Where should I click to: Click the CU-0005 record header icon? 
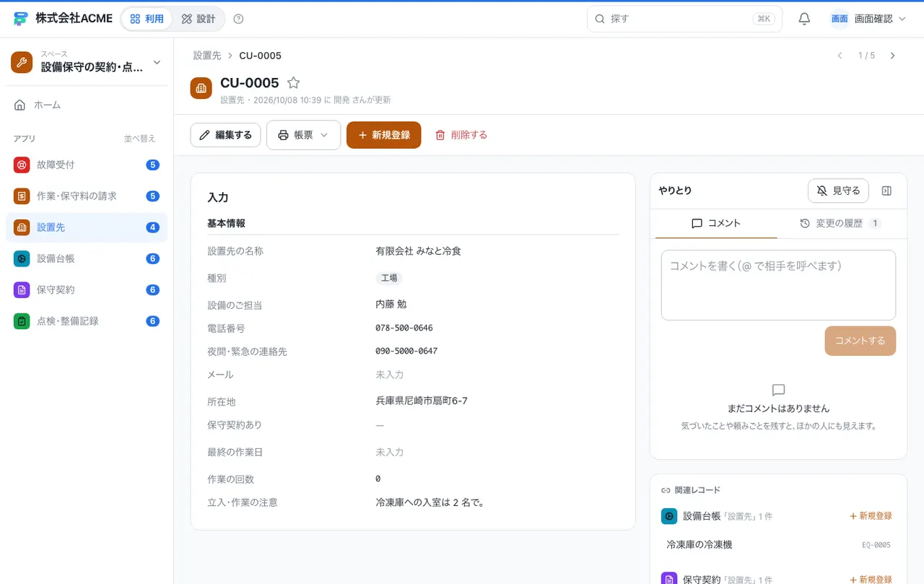[x=201, y=88]
